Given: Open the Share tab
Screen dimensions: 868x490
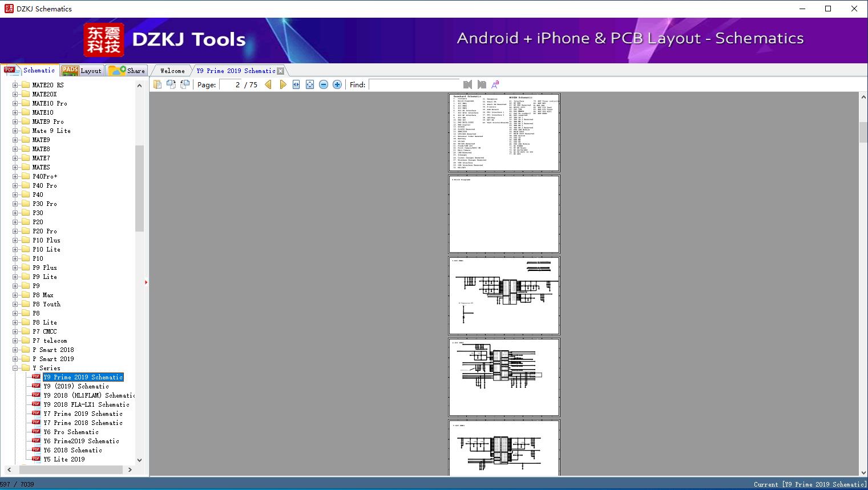Looking at the screenshot, I should 127,71.
